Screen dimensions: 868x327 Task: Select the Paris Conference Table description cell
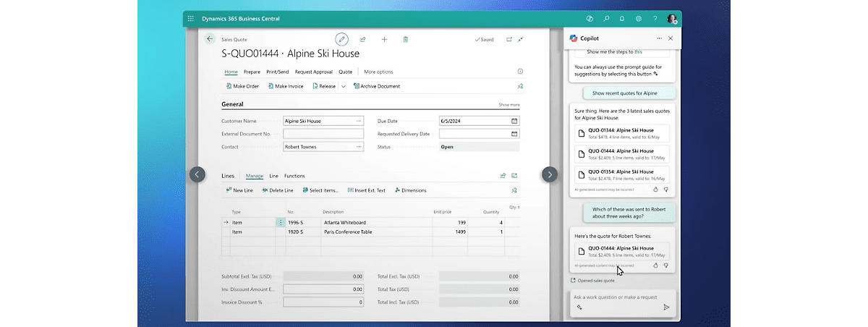point(376,232)
